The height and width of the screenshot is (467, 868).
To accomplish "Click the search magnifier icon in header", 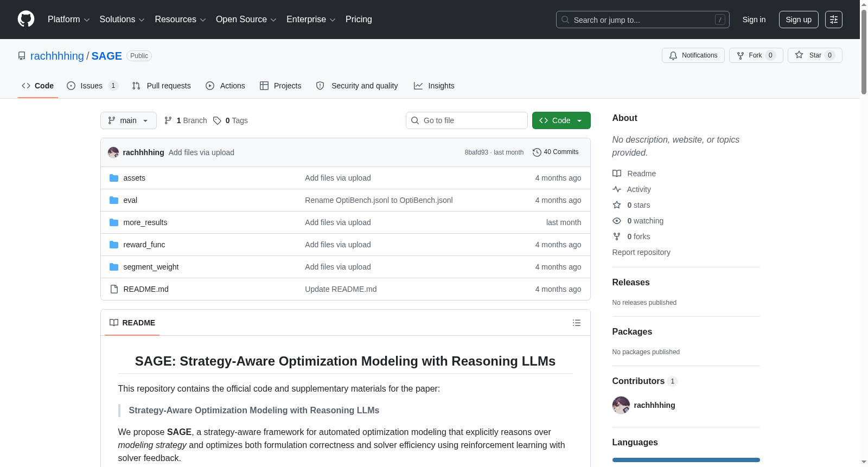I will click(565, 20).
